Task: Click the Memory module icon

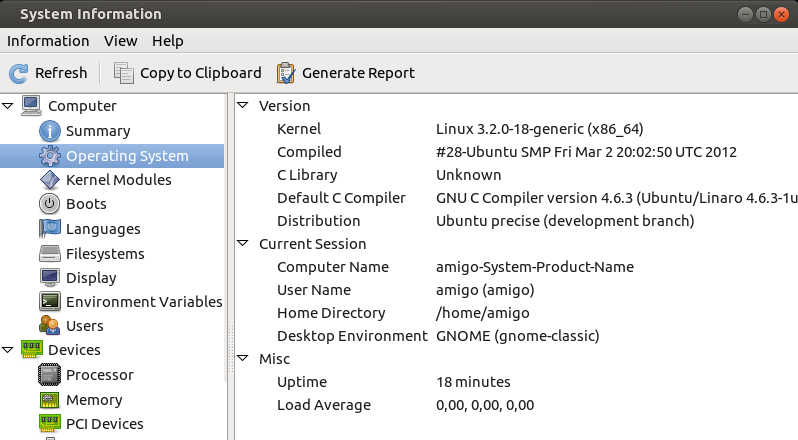Action: coord(49,400)
